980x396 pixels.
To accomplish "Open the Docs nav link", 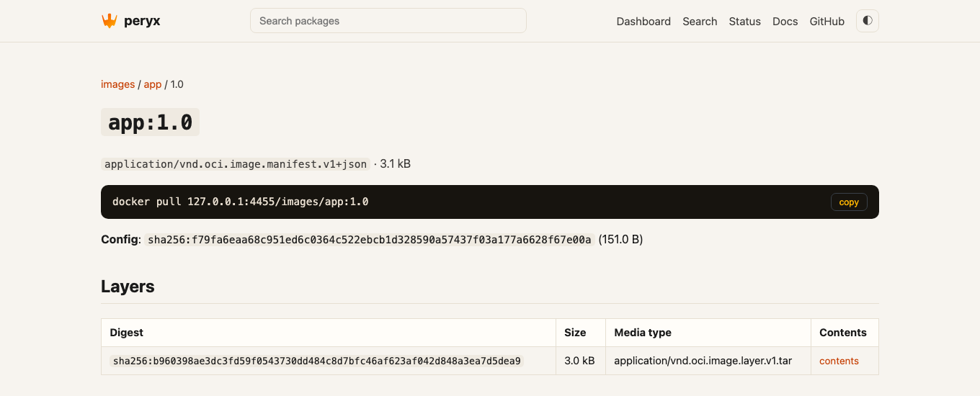I will tap(785, 22).
